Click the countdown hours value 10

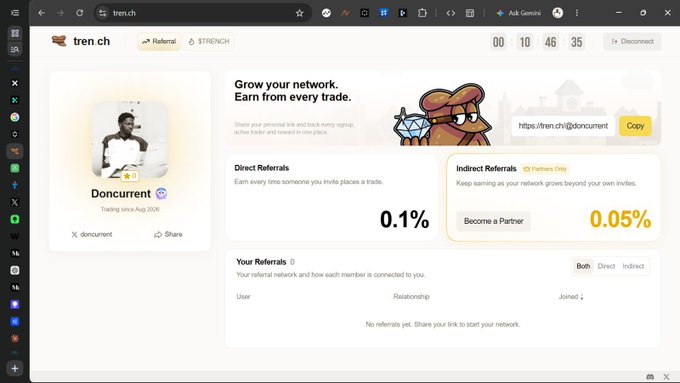point(525,42)
